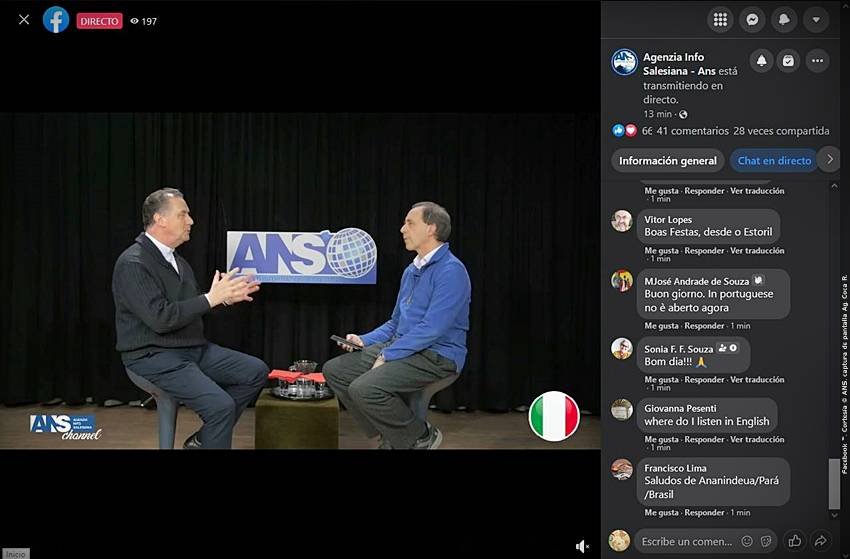Unmute the video with speaker icon

click(x=582, y=547)
